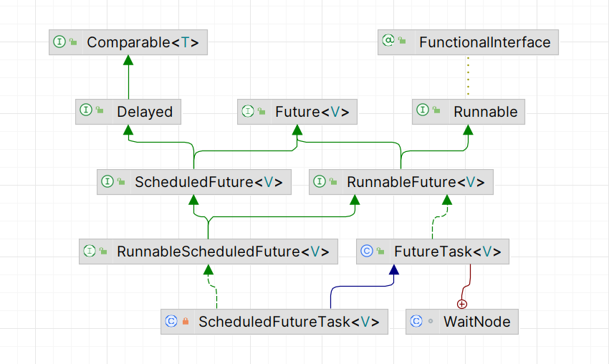The height and width of the screenshot is (364, 609).
Task: Select the WaitNode class label
Action: [x=476, y=322]
